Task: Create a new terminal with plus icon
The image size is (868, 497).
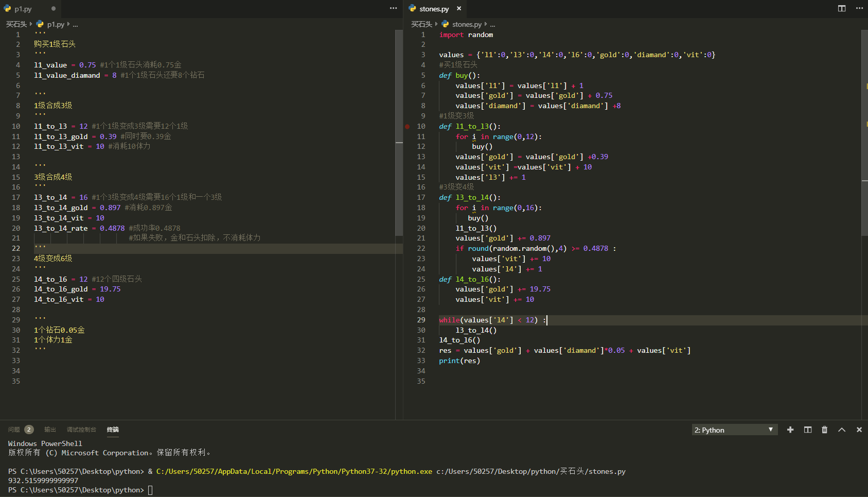Action: coord(790,430)
